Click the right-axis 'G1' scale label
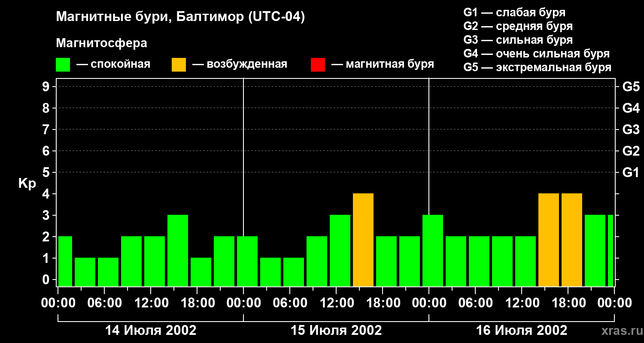644x343 pixels. (631, 172)
